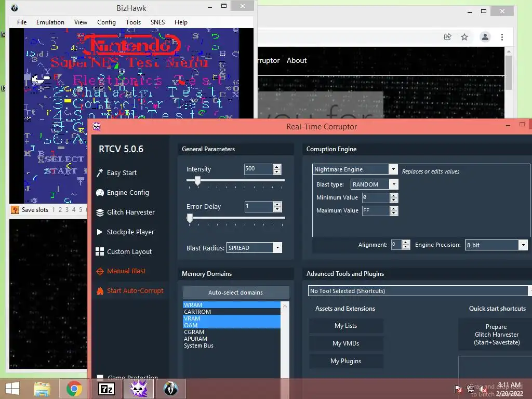Select save slot 3 in BizHawk
Viewport: 532px width, 399px height.
click(x=67, y=210)
